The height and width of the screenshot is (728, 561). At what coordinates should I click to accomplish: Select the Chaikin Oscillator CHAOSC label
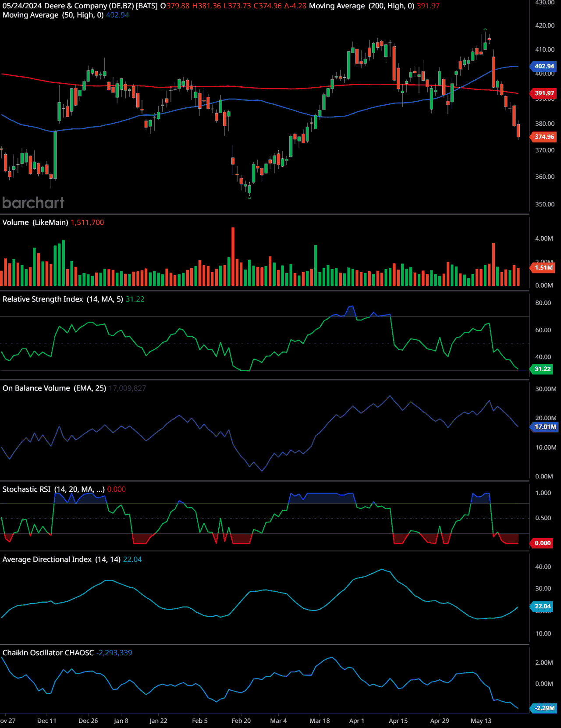click(48, 653)
